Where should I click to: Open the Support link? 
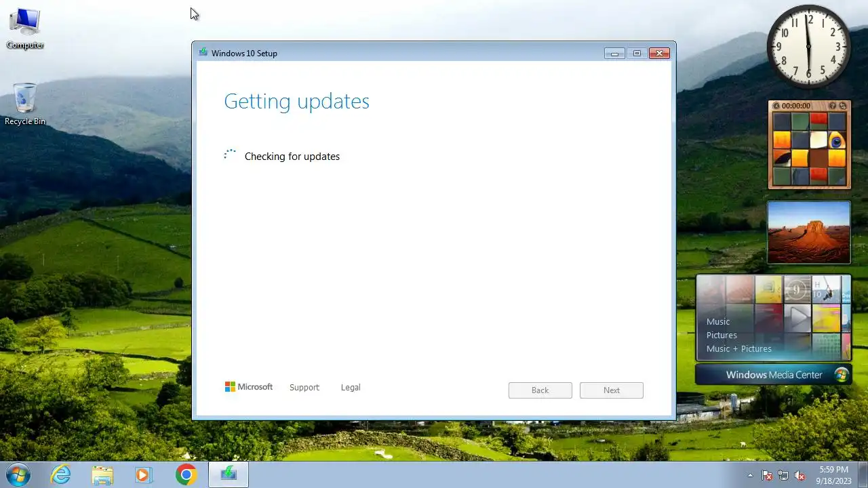tap(304, 387)
